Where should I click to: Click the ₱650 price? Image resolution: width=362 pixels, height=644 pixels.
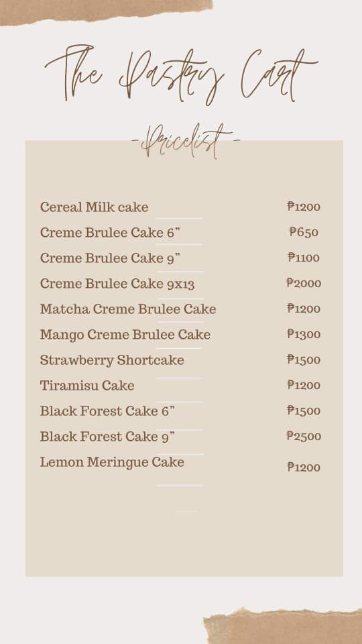click(x=304, y=232)
